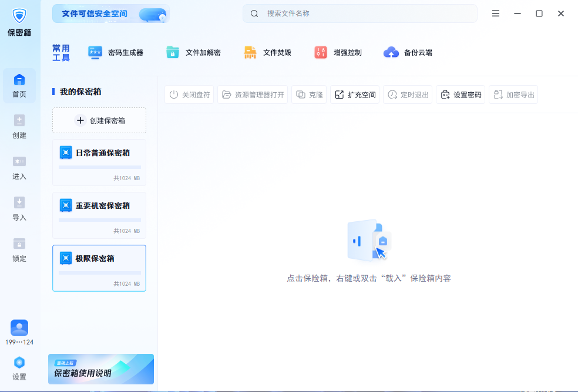This screenshot has width=578, height=392.
Task: Switch to the 创建 sidebar tab
Action: point(19,126)
